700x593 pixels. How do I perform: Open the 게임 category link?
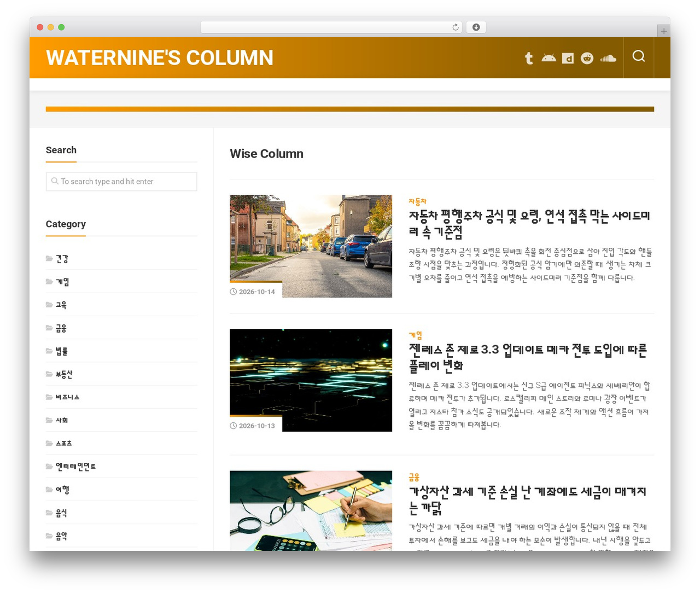tap(62, 282)
